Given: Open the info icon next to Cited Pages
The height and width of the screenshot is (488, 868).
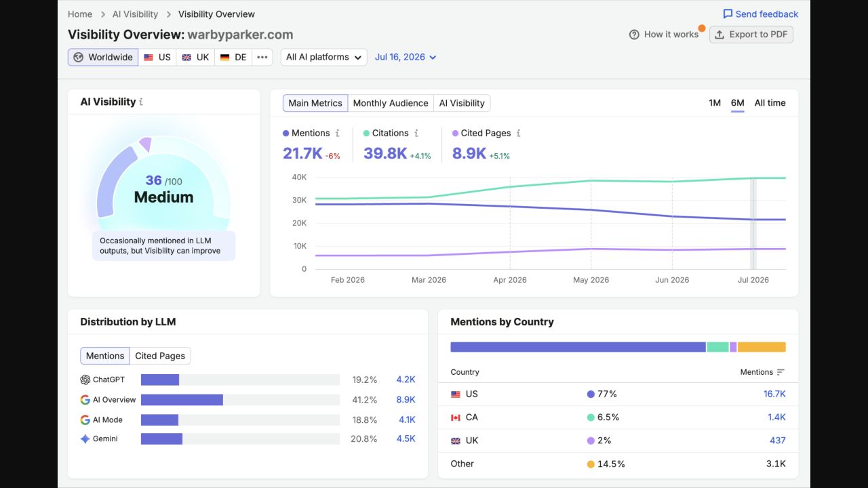Looking at the screenshot, I should click(518, 134).
